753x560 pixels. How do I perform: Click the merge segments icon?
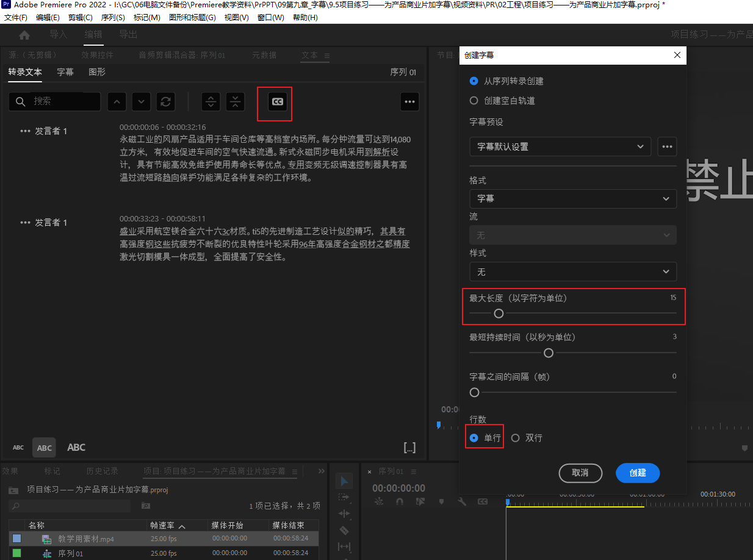coord(236,102)
